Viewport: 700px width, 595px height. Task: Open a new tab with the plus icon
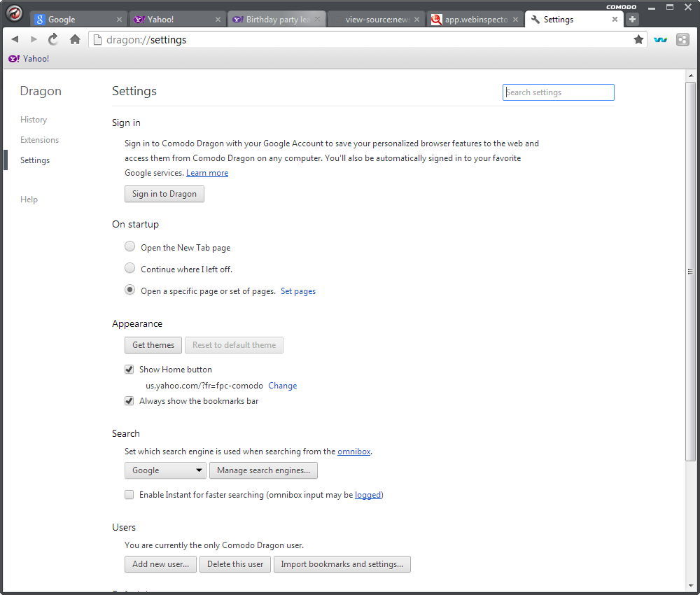click(x=632, y=19)
